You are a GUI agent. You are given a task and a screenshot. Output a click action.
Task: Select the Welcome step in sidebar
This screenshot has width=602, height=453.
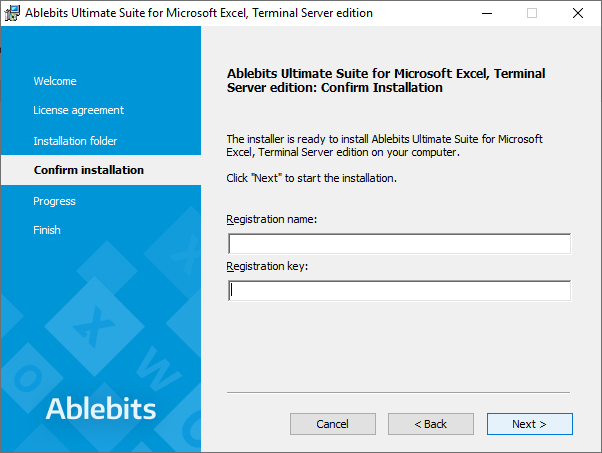pos(55,81)
